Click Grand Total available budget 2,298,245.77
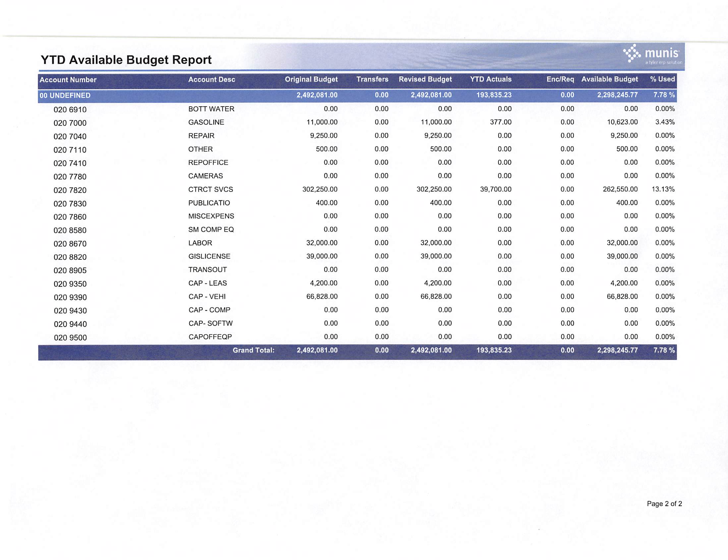This screenshot has height=560, width=728. [618, 350]
